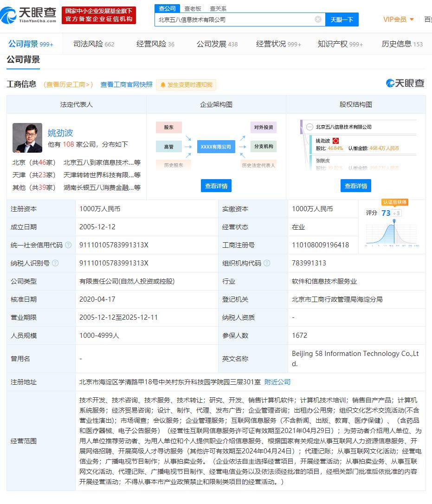Image resolution: width=432 pixels, height=504 pixels.
Task: Click the 软件和信息技术服务业 industry value
Action: coord(324,281)
